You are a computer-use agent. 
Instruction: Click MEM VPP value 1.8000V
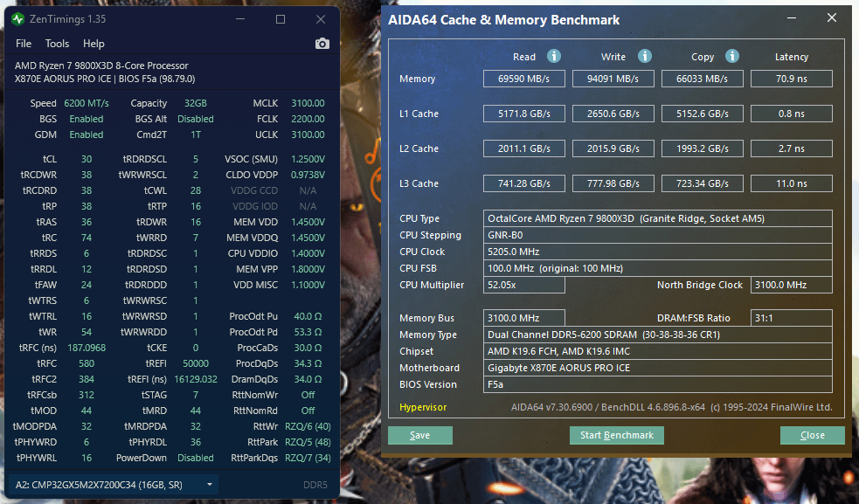pyautogui.click(x=308, y=270)
